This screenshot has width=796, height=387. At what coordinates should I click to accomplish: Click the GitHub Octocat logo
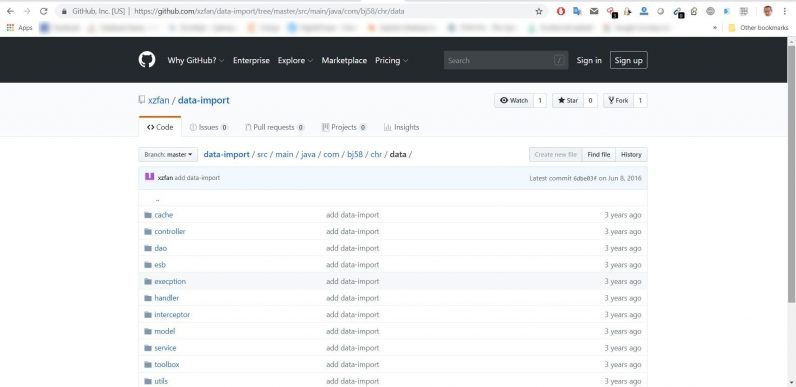pyautogui.click(x=147, y=60)
